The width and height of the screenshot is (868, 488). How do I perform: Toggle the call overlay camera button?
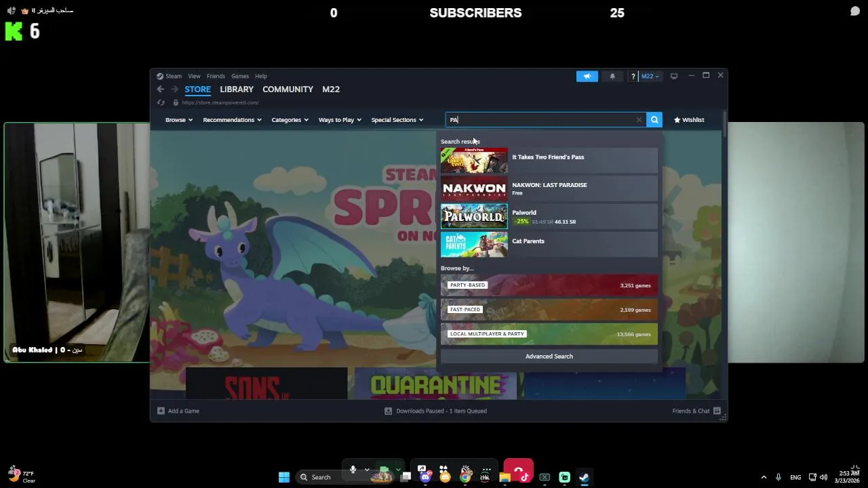click(384, 470)
